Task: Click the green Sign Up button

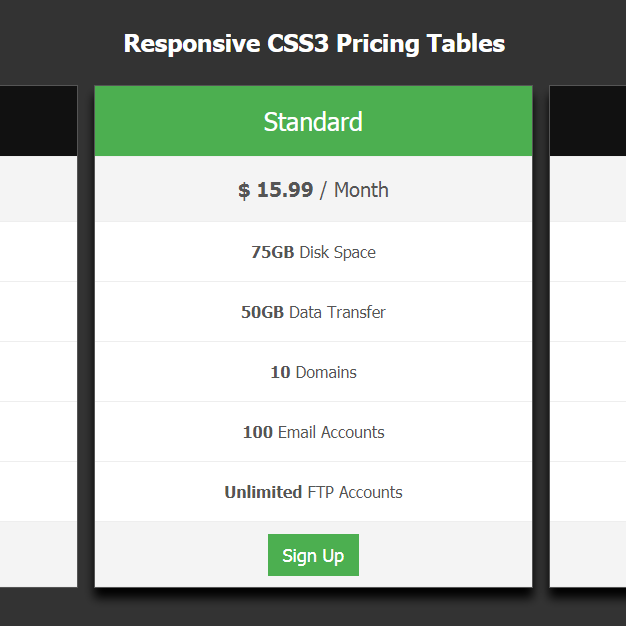Action: (313, 555)
